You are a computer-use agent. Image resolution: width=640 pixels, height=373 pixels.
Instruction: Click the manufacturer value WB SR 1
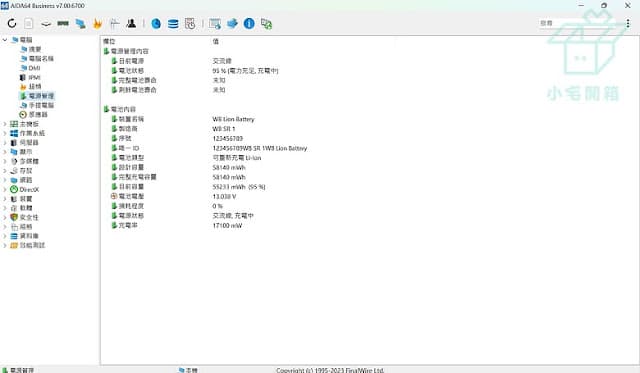(x=224, y=129)
